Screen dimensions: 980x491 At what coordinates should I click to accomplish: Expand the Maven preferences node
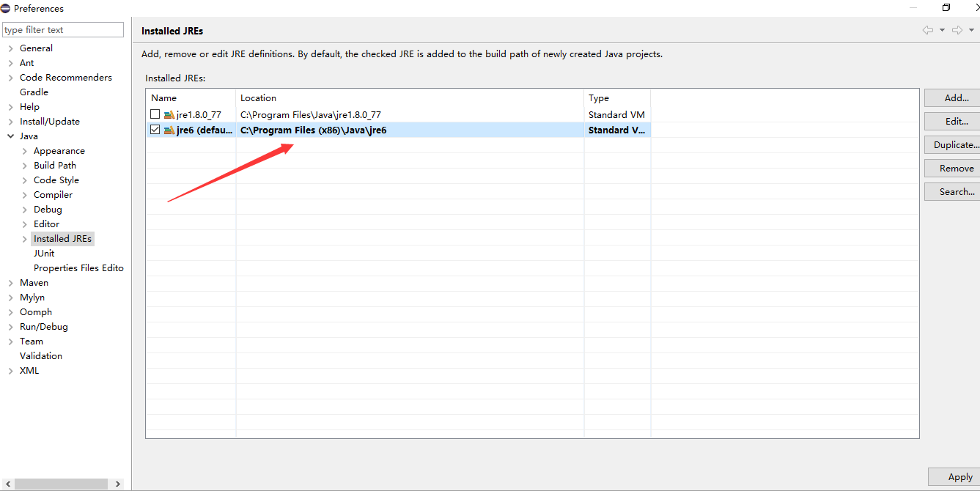point(10,283)
